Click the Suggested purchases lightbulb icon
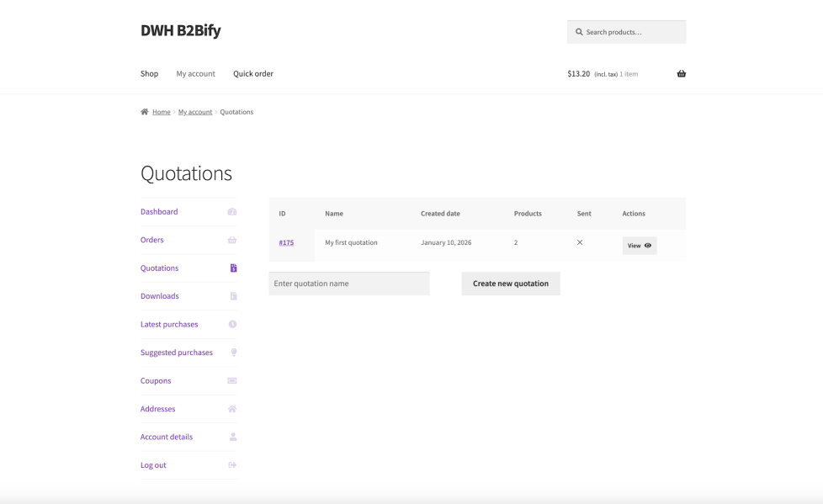The image size is (823, 504). coord(233,353)
